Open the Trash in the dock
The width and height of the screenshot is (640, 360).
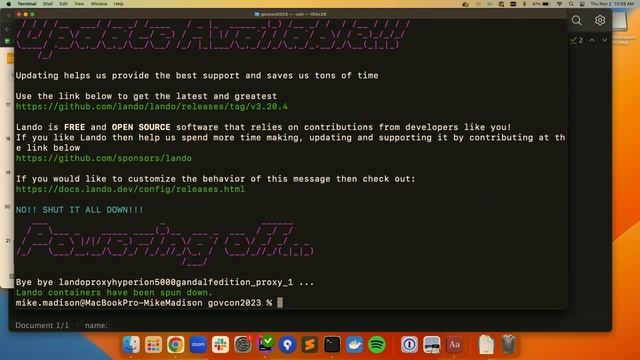click(x=509, y=344)
